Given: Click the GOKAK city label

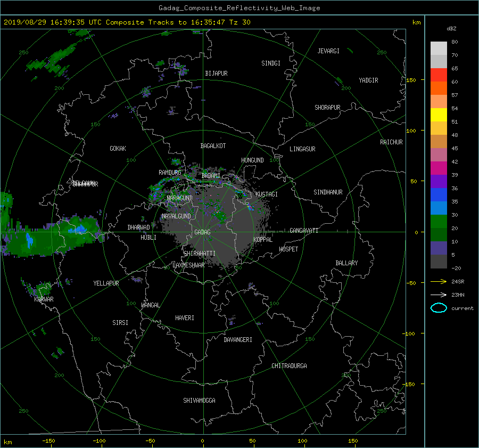Looking at the screenshot, I should 118,149.
